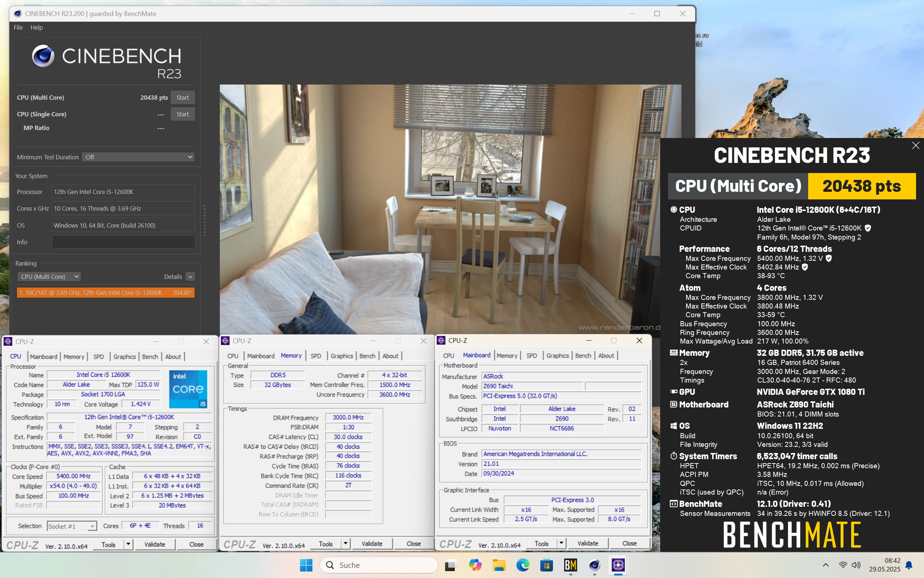Click the 20438 pts score in BenchMate
This screenshot has height=578, width=924.
pos(862,186)
